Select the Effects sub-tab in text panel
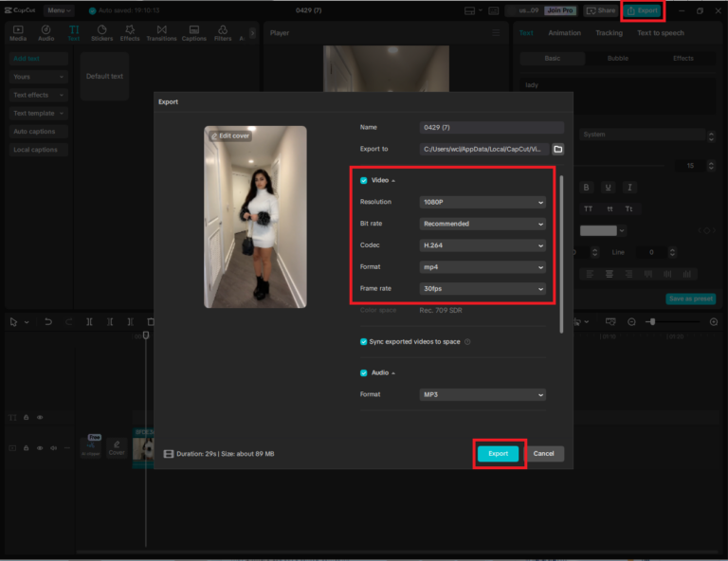Viewport: 728px width, 561px height. (x=682, y=59)
